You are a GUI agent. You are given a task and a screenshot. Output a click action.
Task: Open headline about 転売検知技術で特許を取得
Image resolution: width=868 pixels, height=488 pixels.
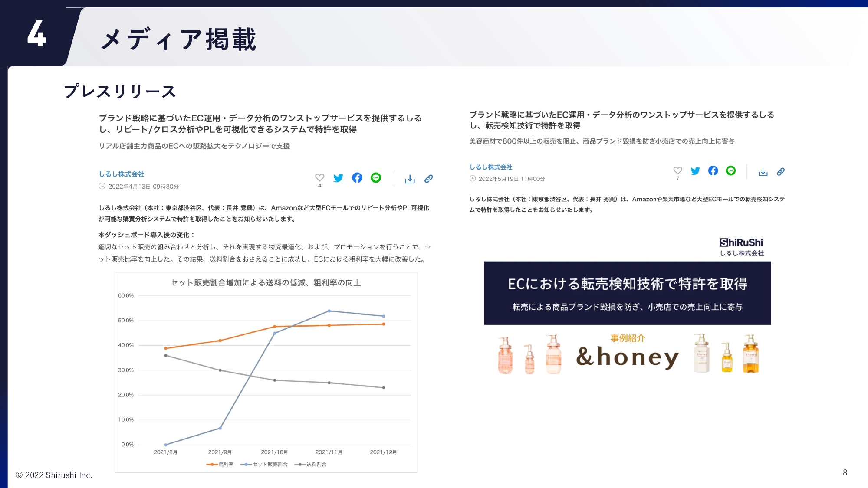pos(621,120)
